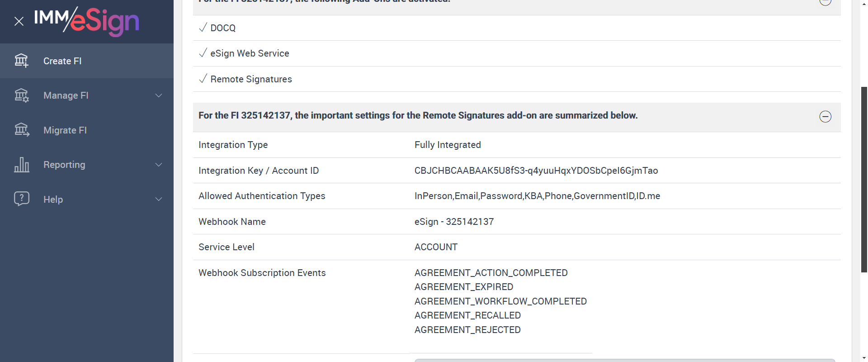Viewport: 868px width, 362px height.
Task: Close the sidebar with the X icon
Action: pos(19,21)
